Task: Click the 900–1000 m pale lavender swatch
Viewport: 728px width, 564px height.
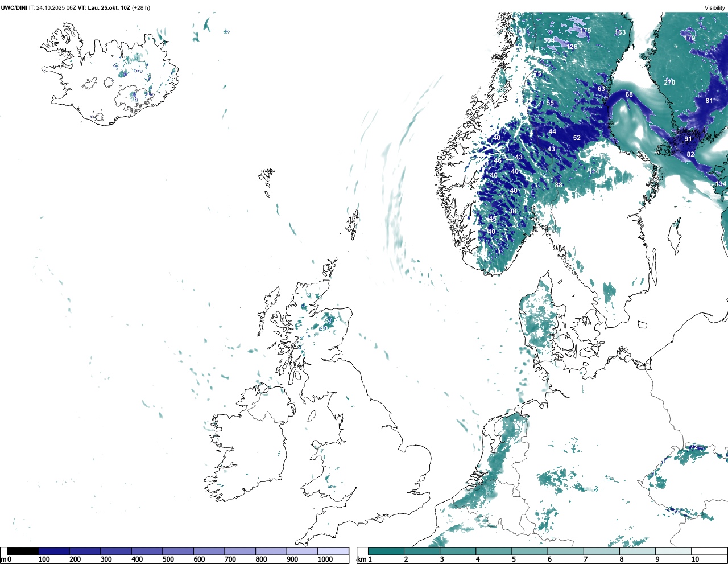Action: [302, 551]
